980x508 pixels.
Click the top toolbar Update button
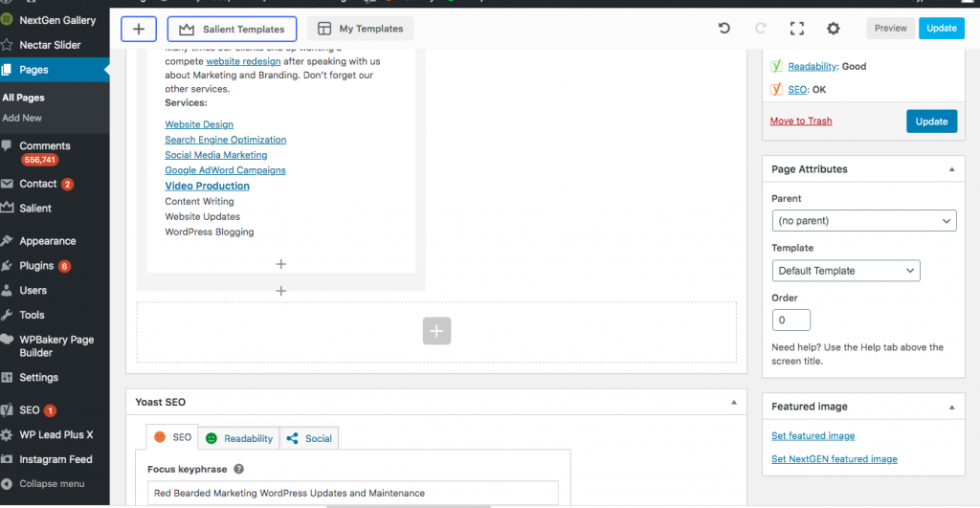[x=942, y=28]
